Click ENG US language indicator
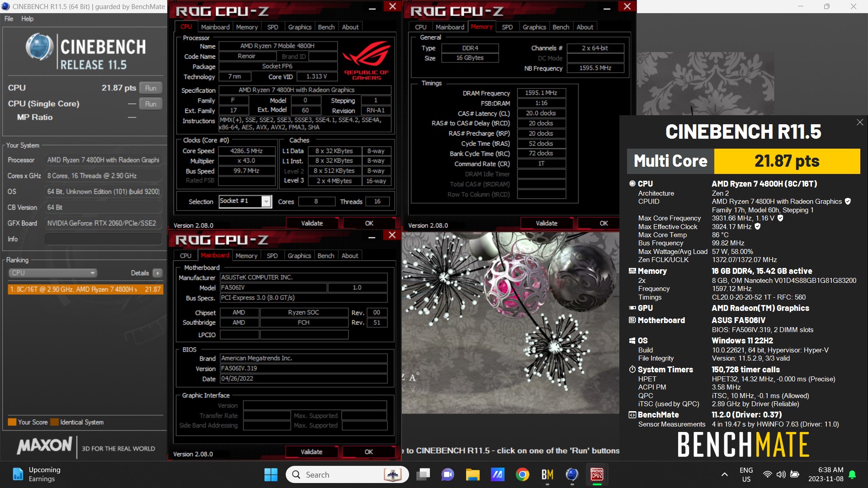Image resolution: width=868 pixels, height=488 pixels. click(x=746, y=474)
